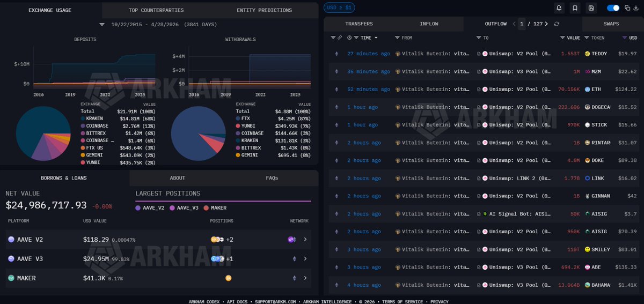
Task: Open the filter icon beside the date range
Action: pos(102,25)
